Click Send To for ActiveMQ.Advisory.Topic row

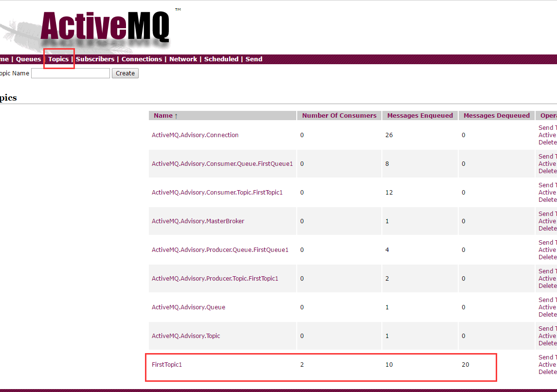547,328
